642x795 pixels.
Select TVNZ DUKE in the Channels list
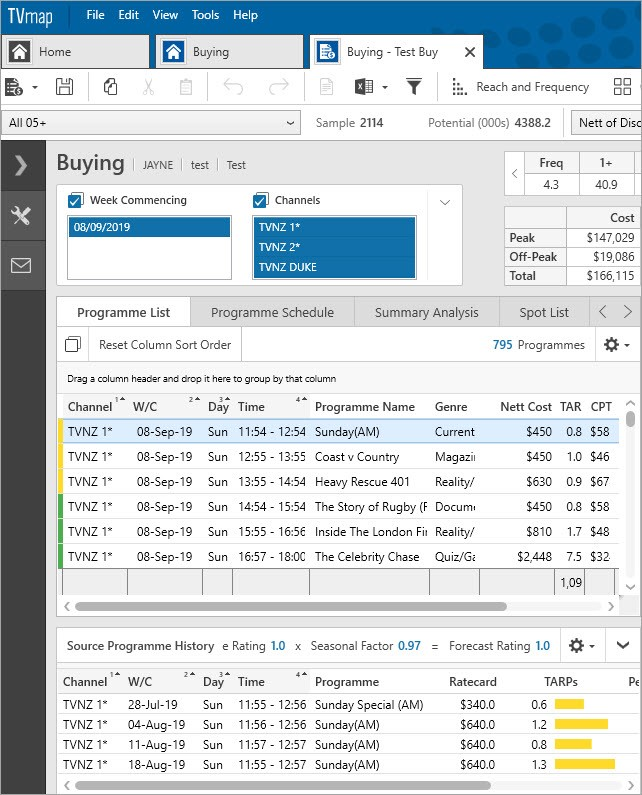click(334, 267)
